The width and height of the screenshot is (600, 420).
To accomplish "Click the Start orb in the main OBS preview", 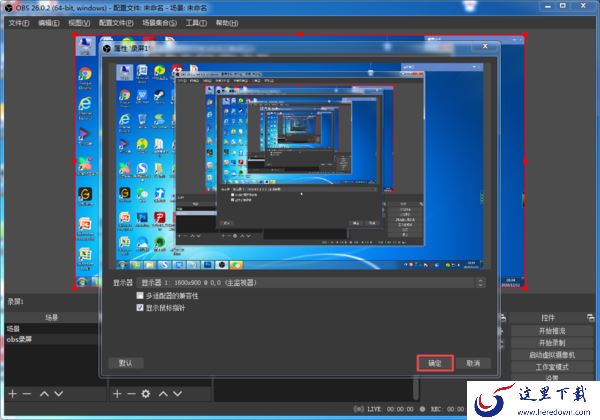I will click(82, 282).
